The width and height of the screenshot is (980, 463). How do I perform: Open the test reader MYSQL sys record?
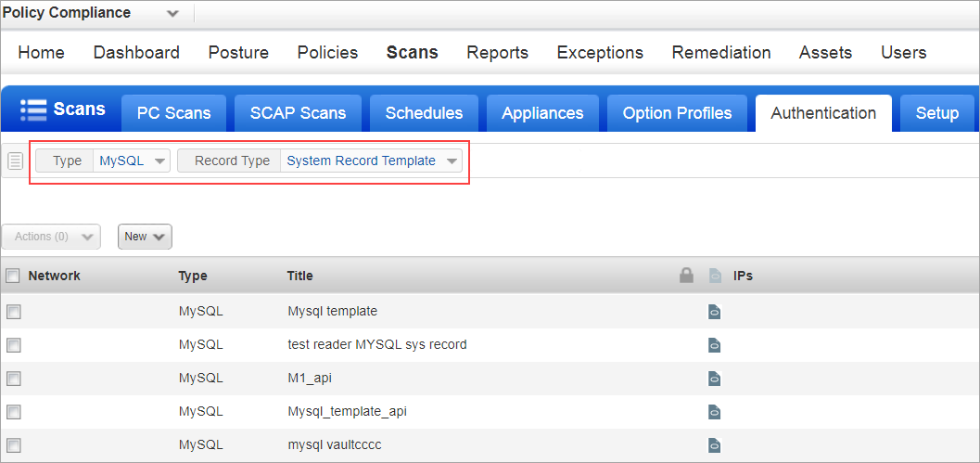376,344
